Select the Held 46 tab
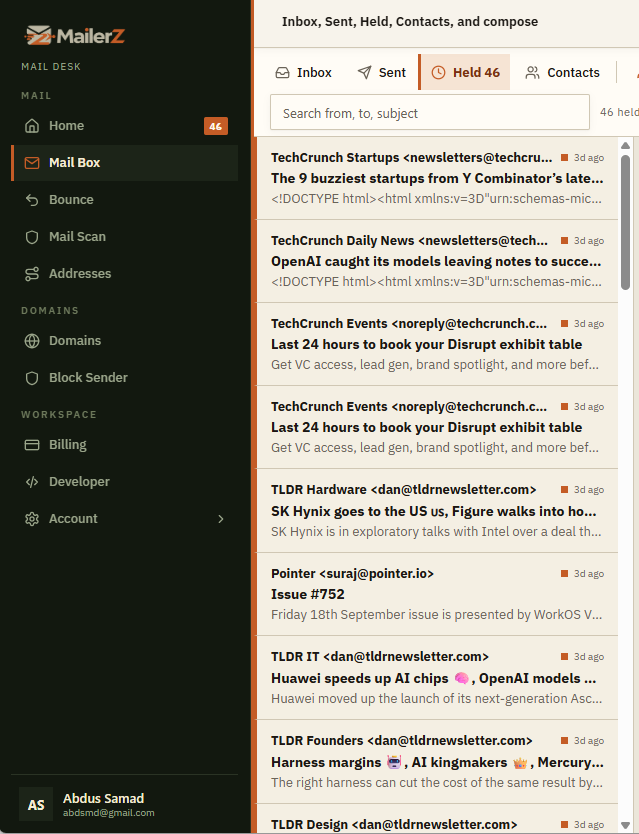 click(x=464, y=72)
